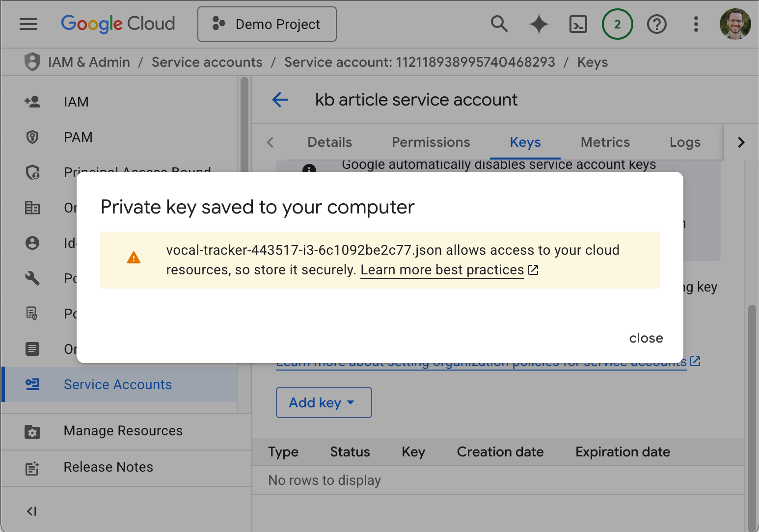Activate Cloud Shell terminal icon
The image size is (759, 532).
coord(578,24)
